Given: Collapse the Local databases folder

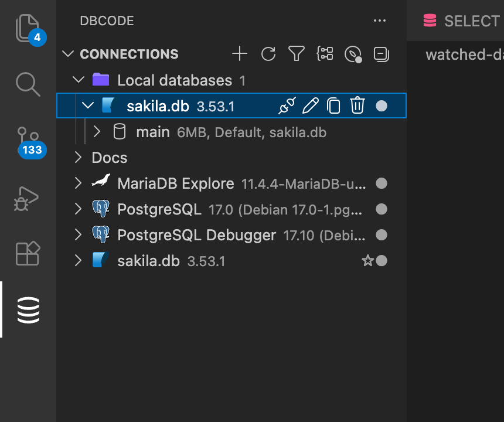Looking at the screenshot, I should click(x=79, y=79).
